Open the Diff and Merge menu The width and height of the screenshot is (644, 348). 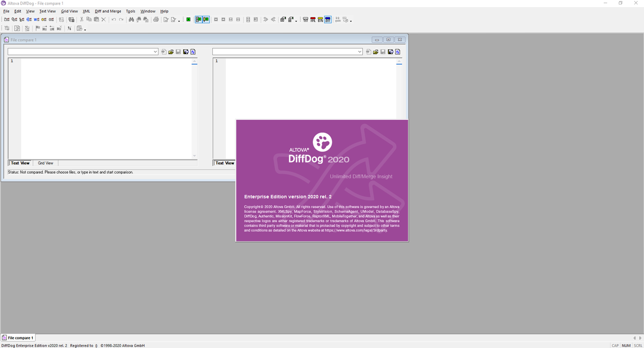pos(108,11)
